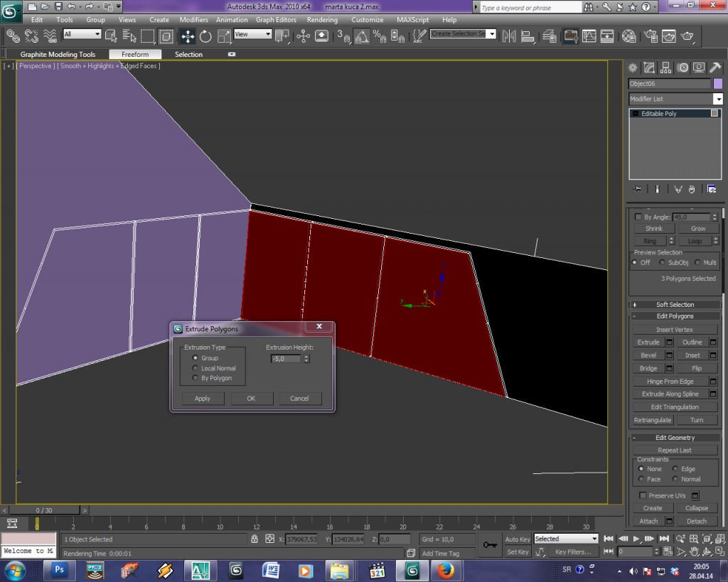This screenshot has height=582, width=728.
Task: Set constraint to Edge
Action: click(x=675, y=469)
